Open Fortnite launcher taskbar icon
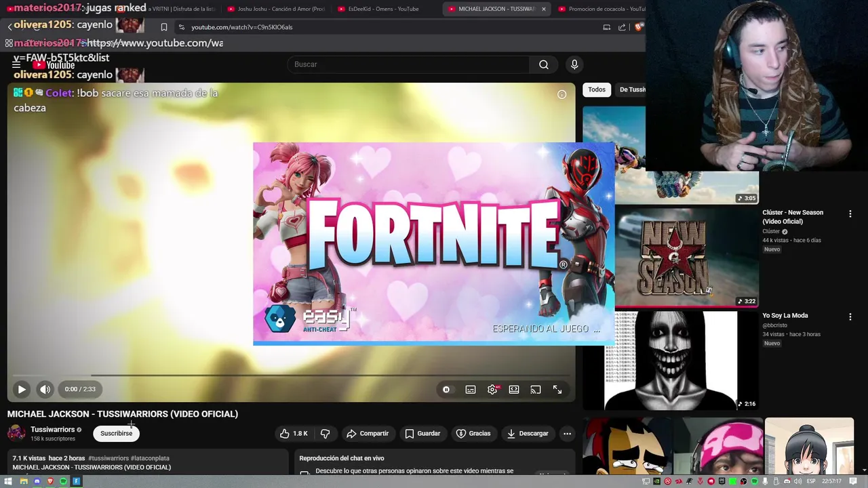The height and width of the screenshot is (488, 868). tap(77, 481)
